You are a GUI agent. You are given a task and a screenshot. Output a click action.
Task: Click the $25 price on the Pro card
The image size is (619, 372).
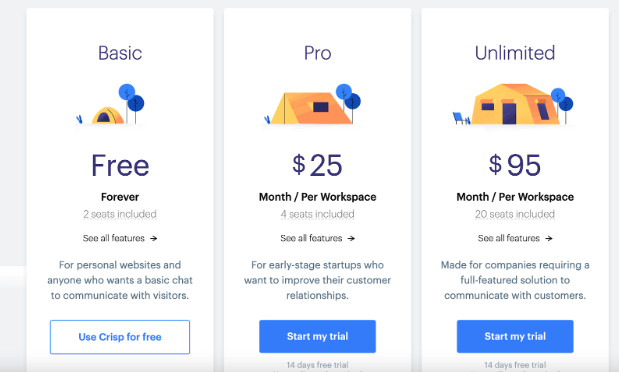click(317, 165)
